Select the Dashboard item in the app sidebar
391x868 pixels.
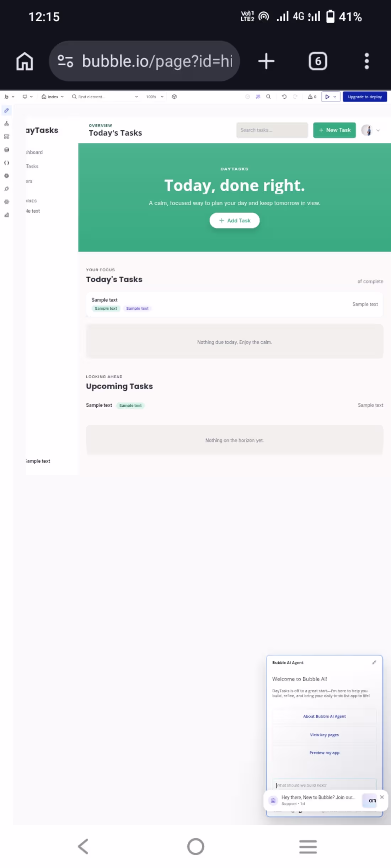[x=34, y=152]
